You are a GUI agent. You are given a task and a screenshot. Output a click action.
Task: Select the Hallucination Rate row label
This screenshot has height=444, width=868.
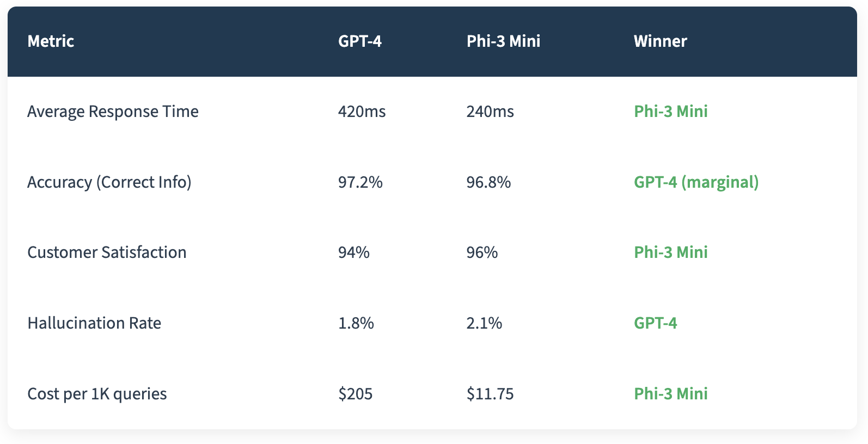(94, 323)
